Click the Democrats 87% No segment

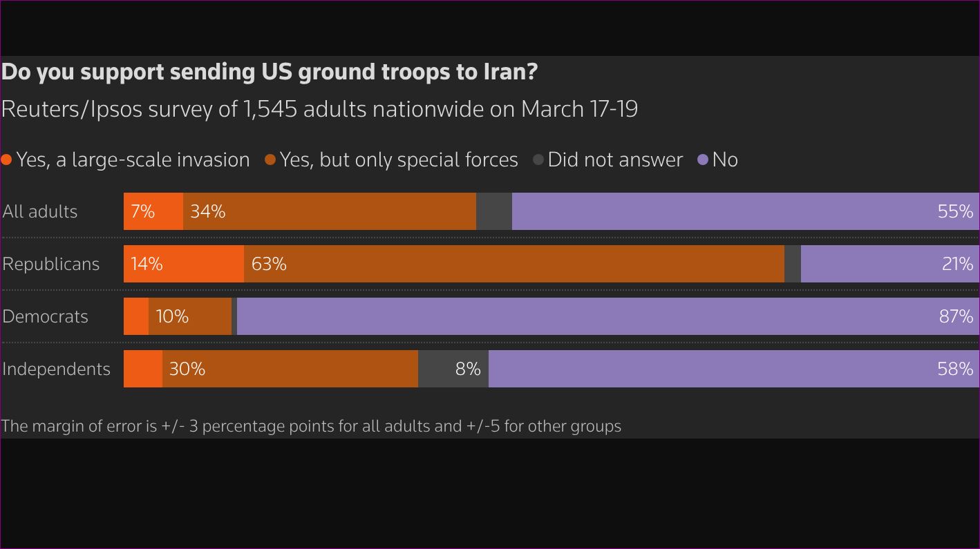607,316
